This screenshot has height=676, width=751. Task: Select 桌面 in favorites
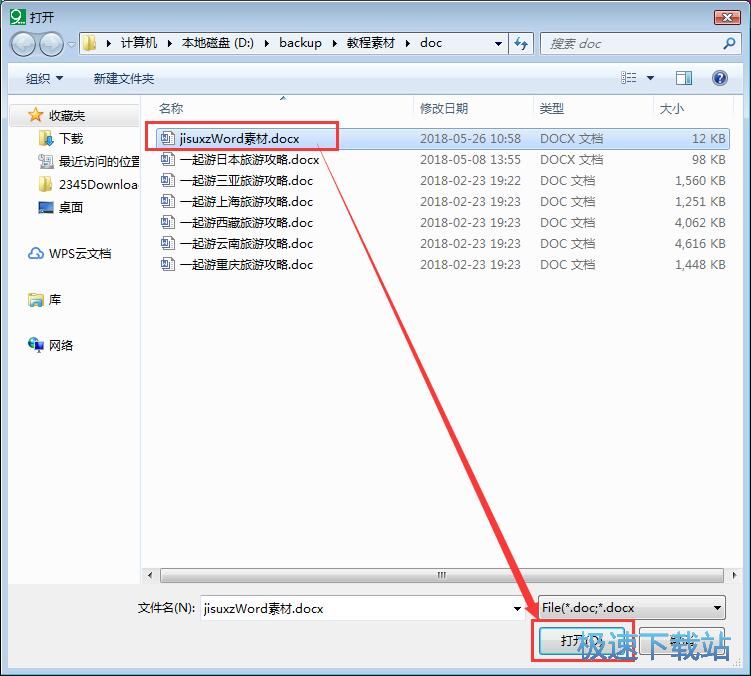tap(70, 207)
